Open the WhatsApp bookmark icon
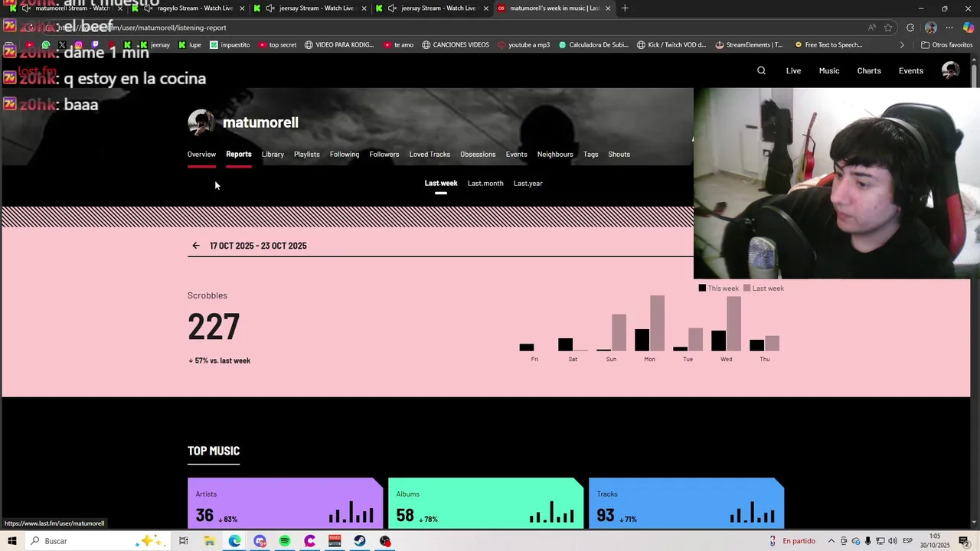Screen dimensions: 980x551 (x=46, y=45)
